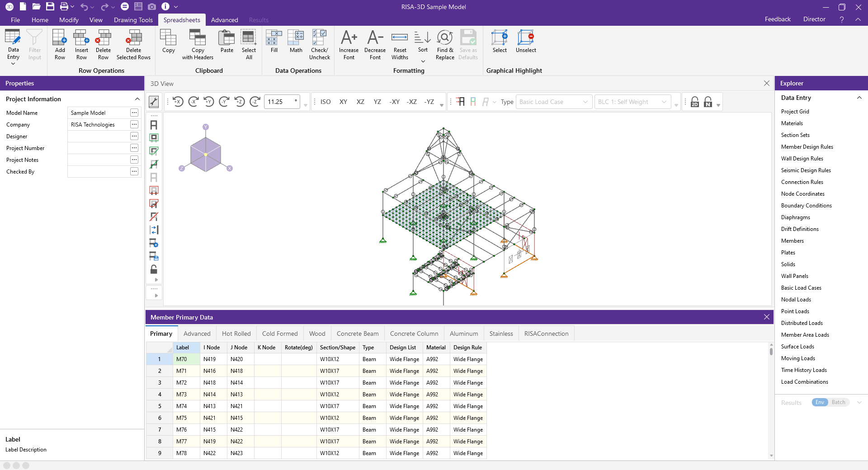This screenshot has height=470, width=868.
Task: Click the camera snapshot icon in the title bar
Action: coord(152,7)
